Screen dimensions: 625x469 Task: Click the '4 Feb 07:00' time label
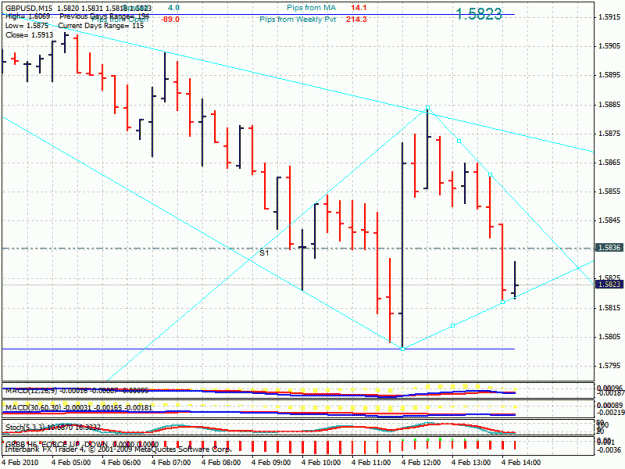click(x=171, y=462)
